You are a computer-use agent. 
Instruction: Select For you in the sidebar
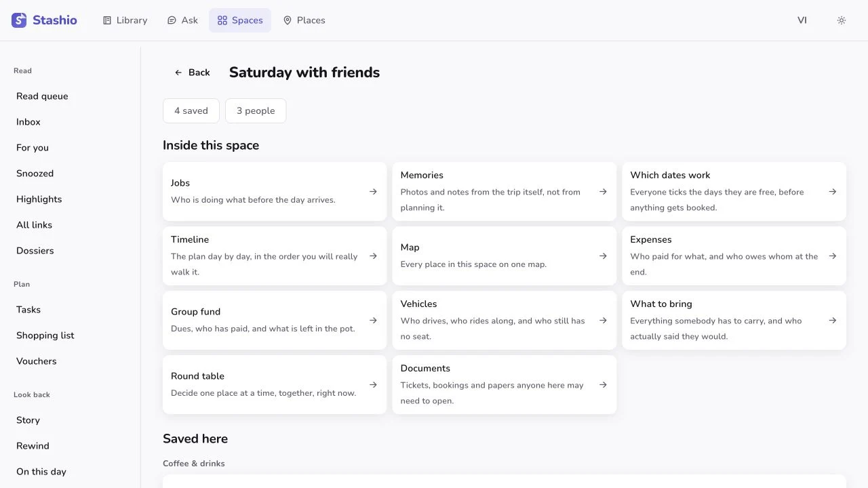[71, 148]
